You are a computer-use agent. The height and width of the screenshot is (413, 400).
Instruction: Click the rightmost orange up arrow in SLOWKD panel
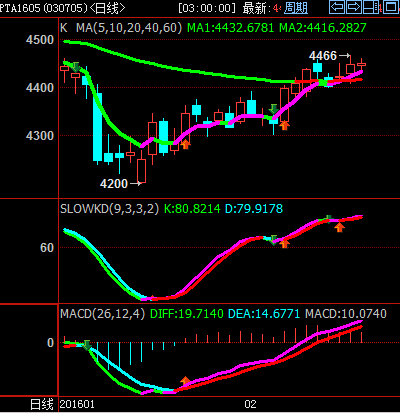click(x=339, y=227)
